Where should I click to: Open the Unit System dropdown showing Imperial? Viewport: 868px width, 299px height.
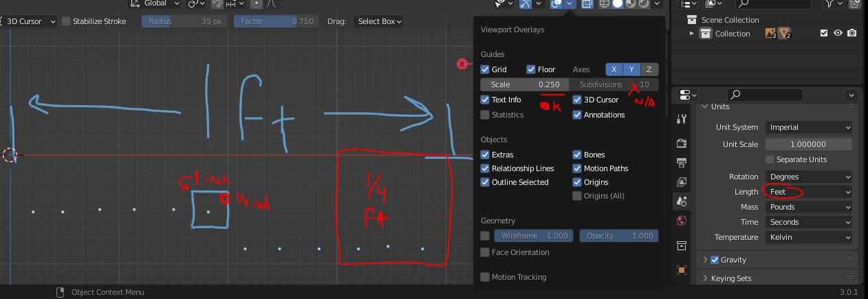point(809,127)
